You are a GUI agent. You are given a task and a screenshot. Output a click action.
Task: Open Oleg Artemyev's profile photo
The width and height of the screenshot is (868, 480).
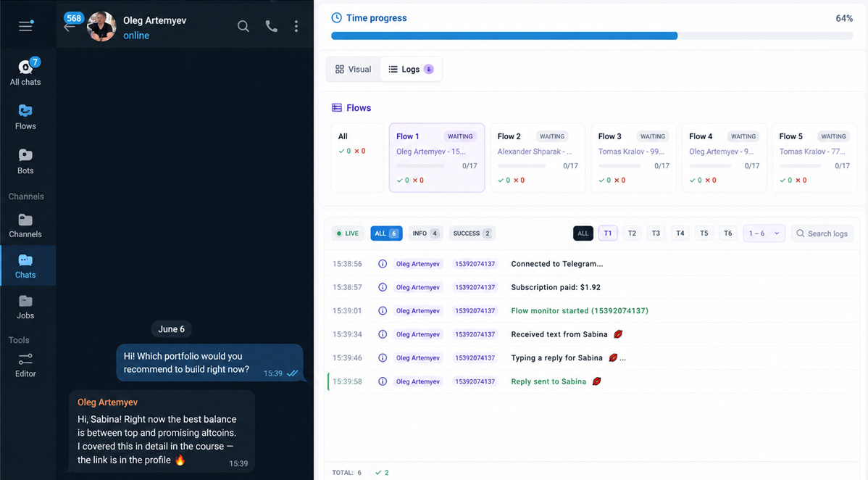(101, 26)
